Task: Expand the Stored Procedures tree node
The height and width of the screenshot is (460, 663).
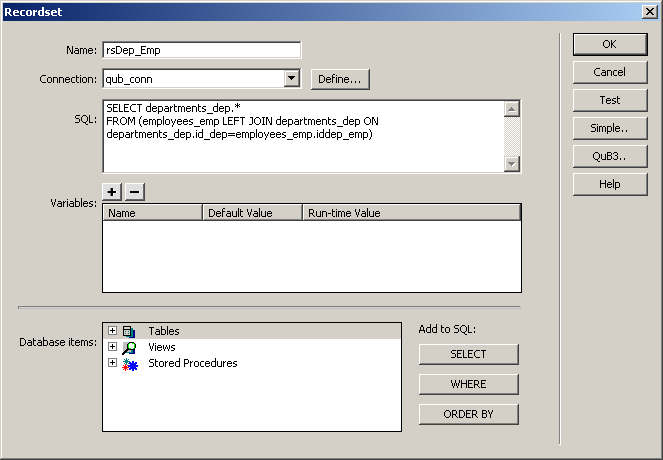Action: 112,363
